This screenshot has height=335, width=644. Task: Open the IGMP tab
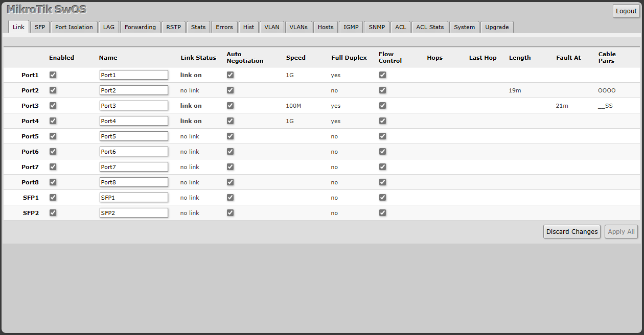coord(351,27)
